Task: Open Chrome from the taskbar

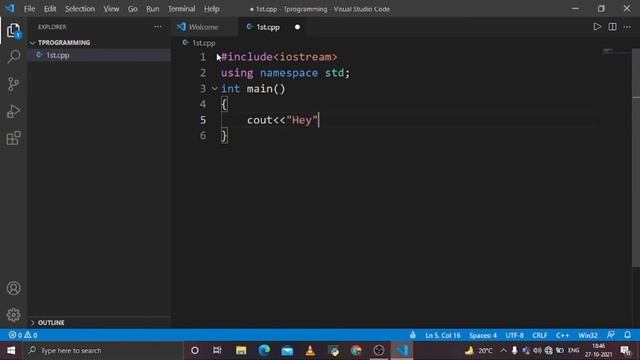Action: click(x=356, y=350)
